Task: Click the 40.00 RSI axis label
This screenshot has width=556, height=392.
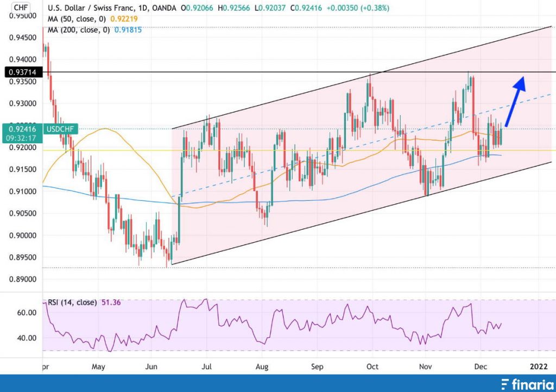Action: tap(27, 338)
